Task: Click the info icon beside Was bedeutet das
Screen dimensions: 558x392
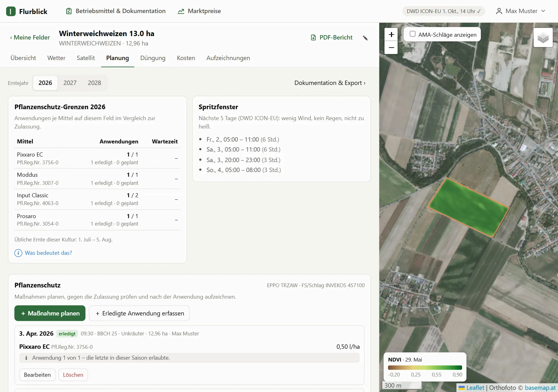Action: (x=18, y=253)
